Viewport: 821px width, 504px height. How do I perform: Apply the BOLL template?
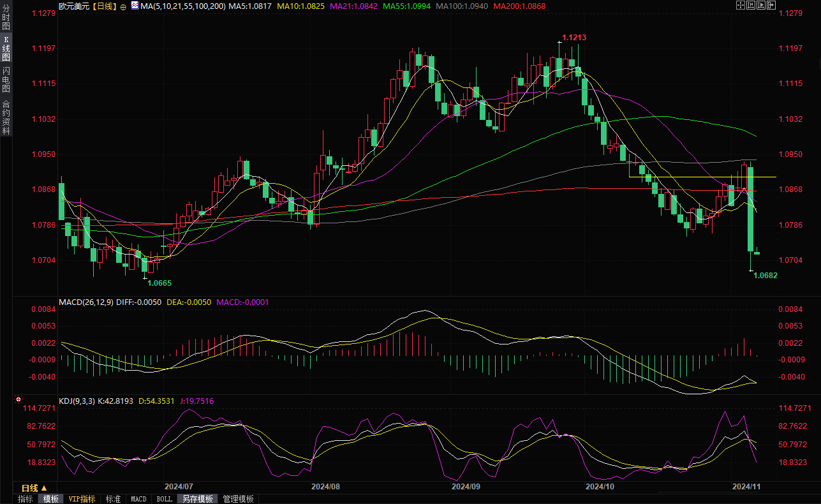click(x=164, y=499)
